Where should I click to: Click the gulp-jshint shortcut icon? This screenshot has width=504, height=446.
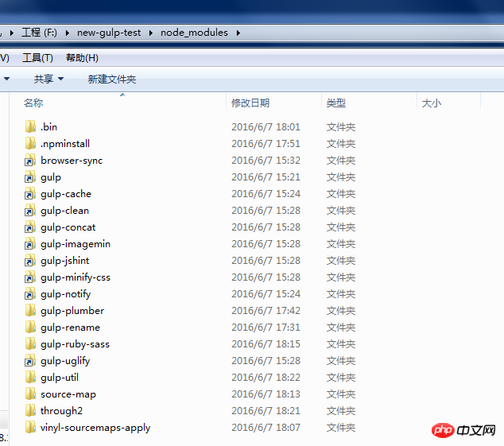pyautogui.click(x=30, y=261)
